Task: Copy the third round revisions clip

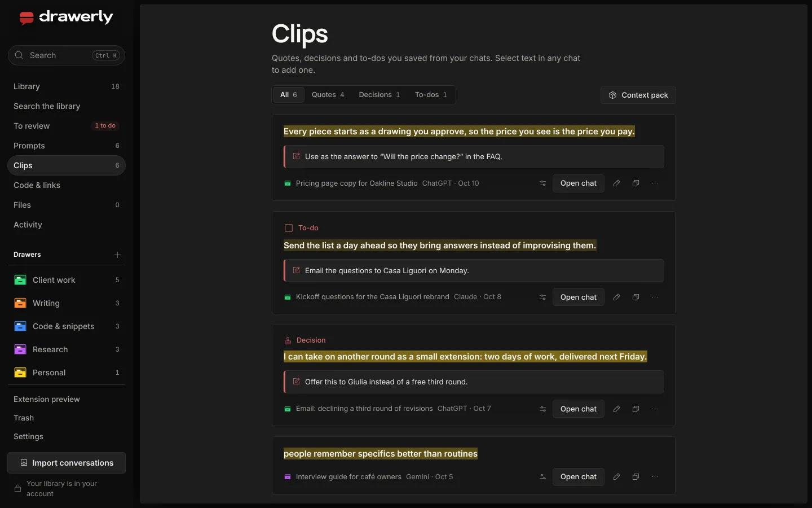Action: click(636, 409)
